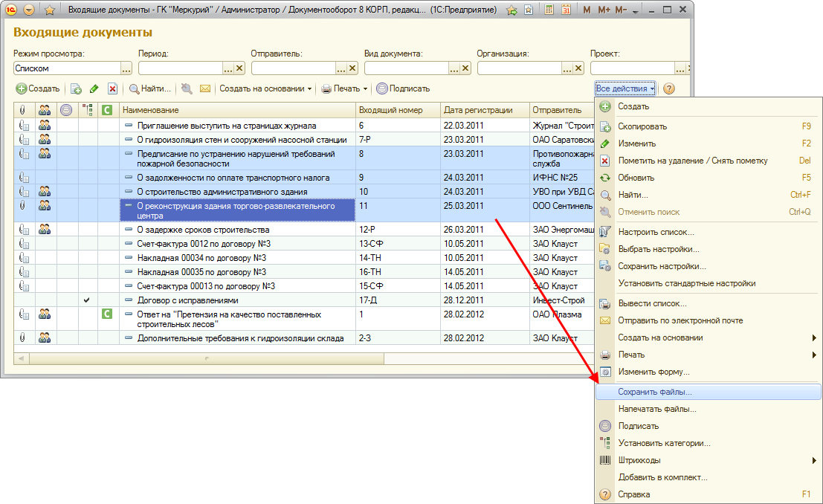
Task: Click the cancel search toolbar icon
Action: (187, 88)
